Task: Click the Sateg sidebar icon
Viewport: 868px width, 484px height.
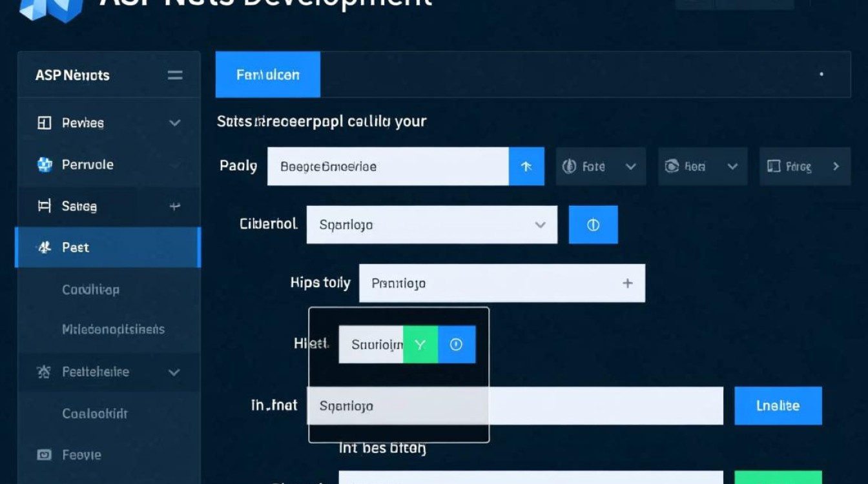Action: (x=44, y=206)
